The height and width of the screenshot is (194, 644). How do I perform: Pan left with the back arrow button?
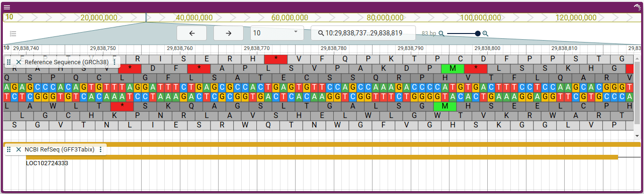click(192, 33)
